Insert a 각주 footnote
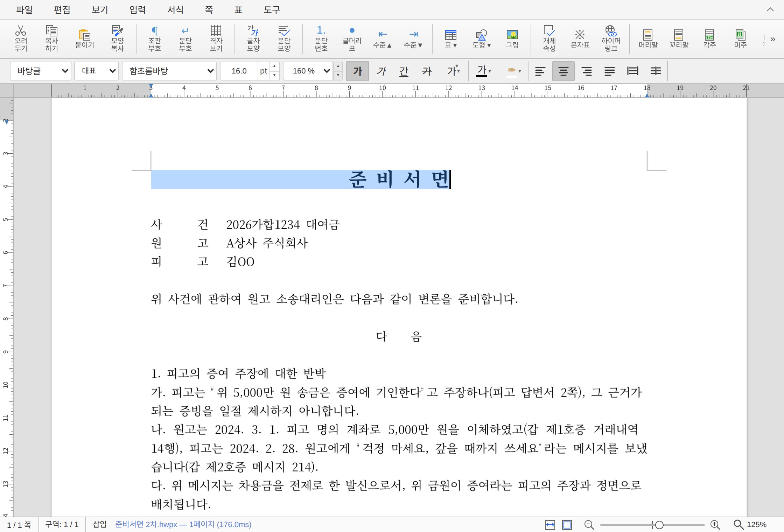The height and width of the screenshot is (532, 784). click(x=709, y=38)
